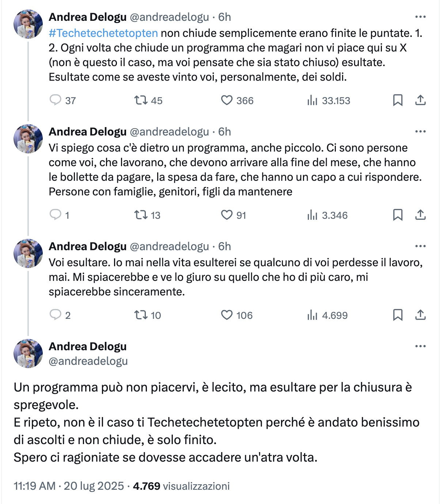Open more options of the final main tweet

click(x=421, y=346)
